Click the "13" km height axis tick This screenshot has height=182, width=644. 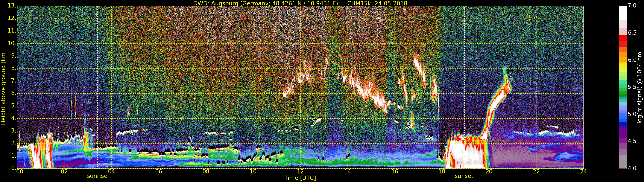coord(12,6)
